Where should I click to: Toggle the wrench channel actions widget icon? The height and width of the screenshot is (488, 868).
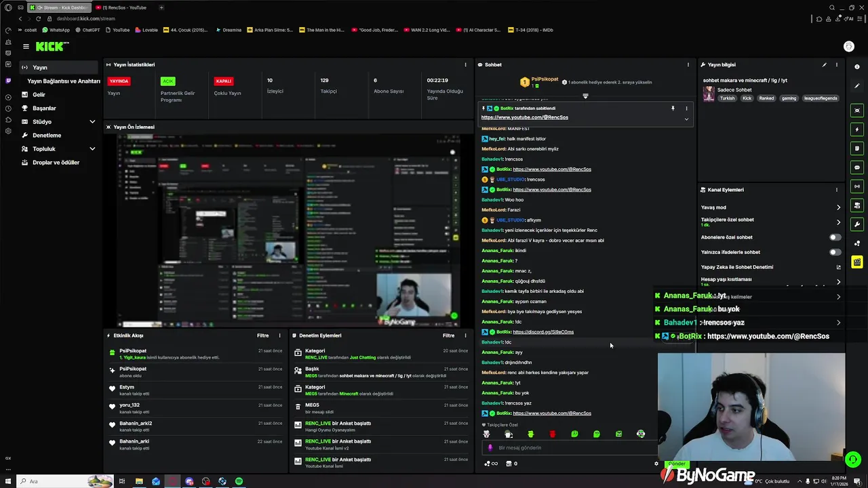857,224
